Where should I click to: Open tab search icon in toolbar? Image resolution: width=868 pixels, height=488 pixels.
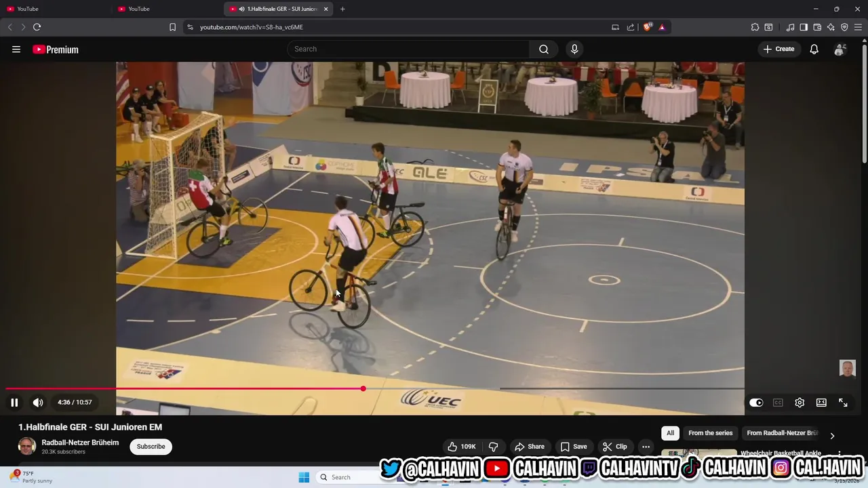tap(768, 27)
